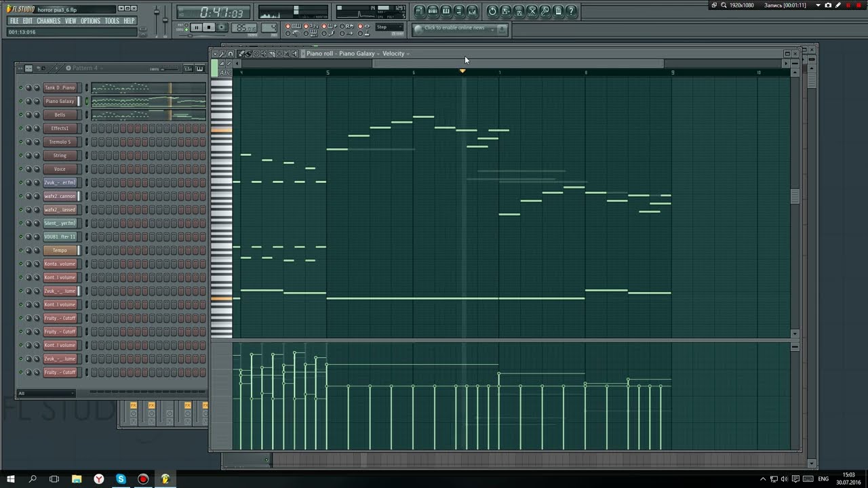Mute the Tank D..Piano channel
This screenshot has width=868, height=488.
pyautogui.click(x=20, y=87)
